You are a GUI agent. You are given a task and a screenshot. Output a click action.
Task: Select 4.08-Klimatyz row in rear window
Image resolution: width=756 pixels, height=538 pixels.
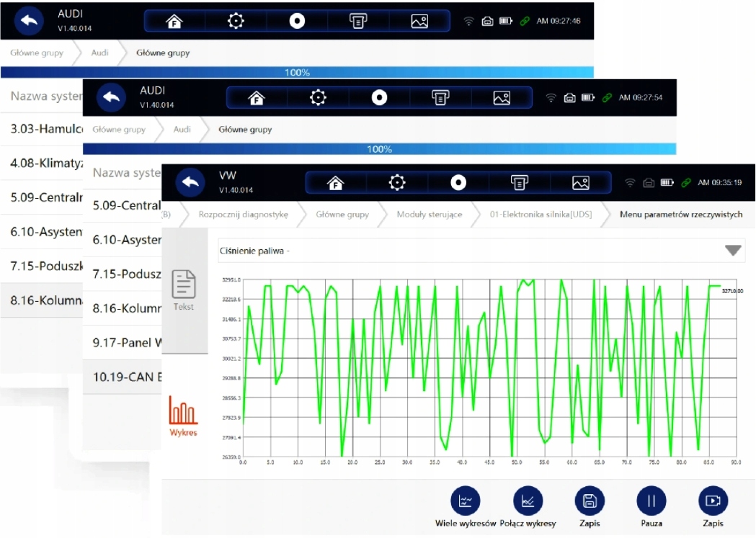(42, 163)
